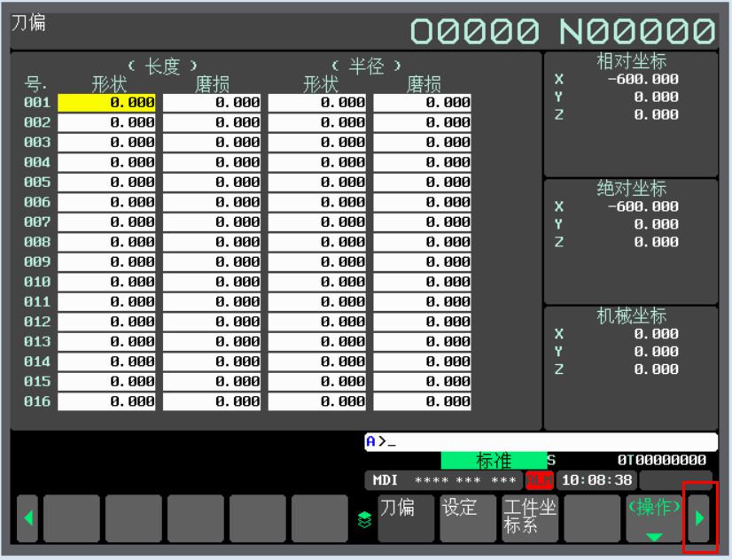Click the 刀偏 screen title
This screenshot has width=732, height=560.
pos(28,22)
